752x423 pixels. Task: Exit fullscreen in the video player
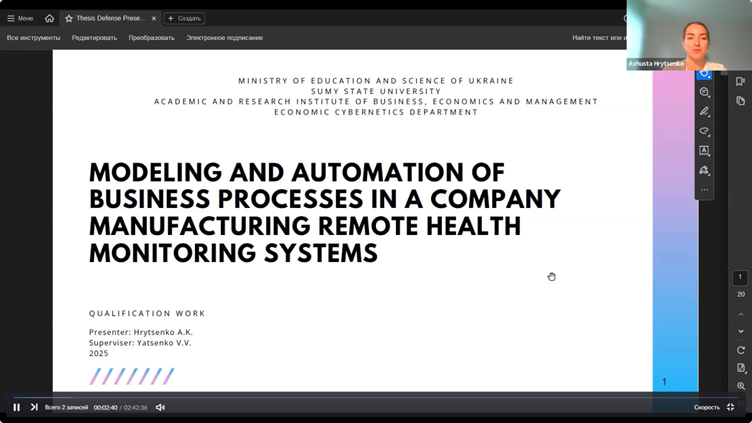pyautogui.click(x=730, y=407)
